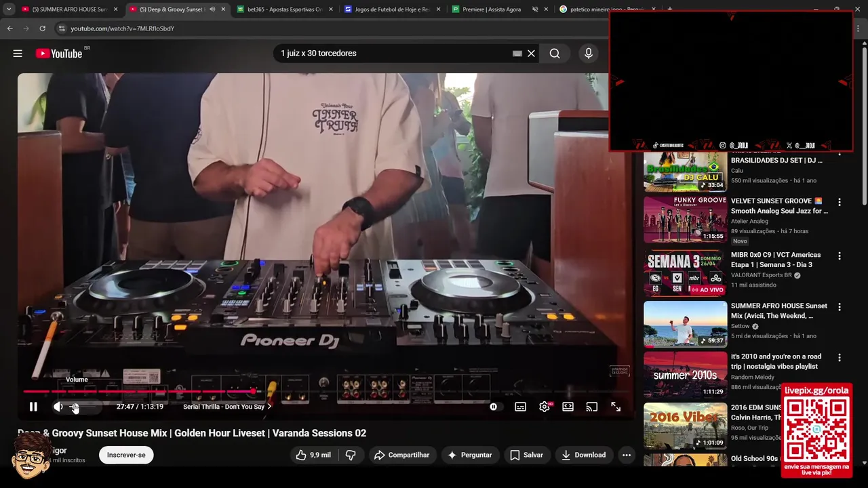
Task: Open 'SUMMER AFRO HOUSE Sunset Mix' recommended video
Action: (779, 311)
